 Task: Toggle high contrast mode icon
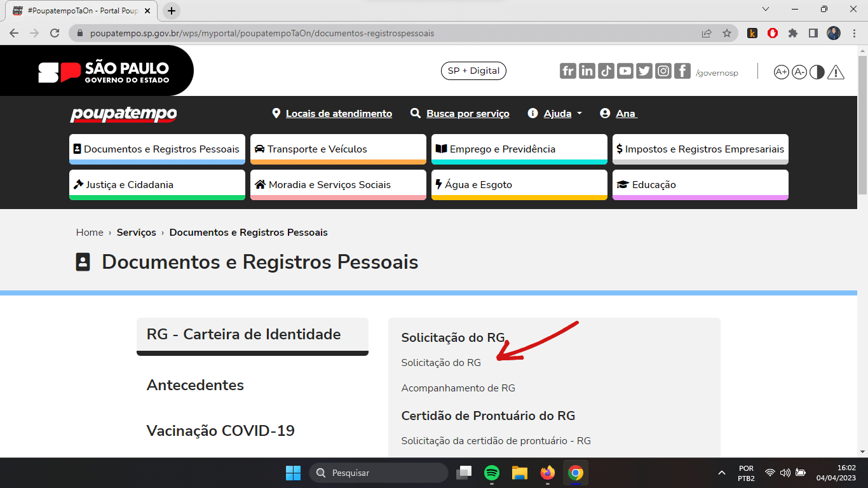817,72
